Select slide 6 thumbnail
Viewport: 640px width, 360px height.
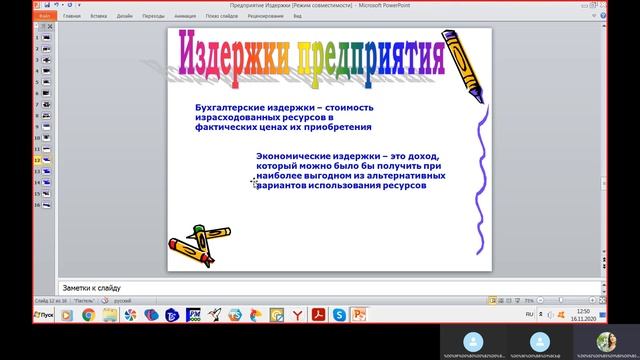pyautogui.click(x=47, y=93)
